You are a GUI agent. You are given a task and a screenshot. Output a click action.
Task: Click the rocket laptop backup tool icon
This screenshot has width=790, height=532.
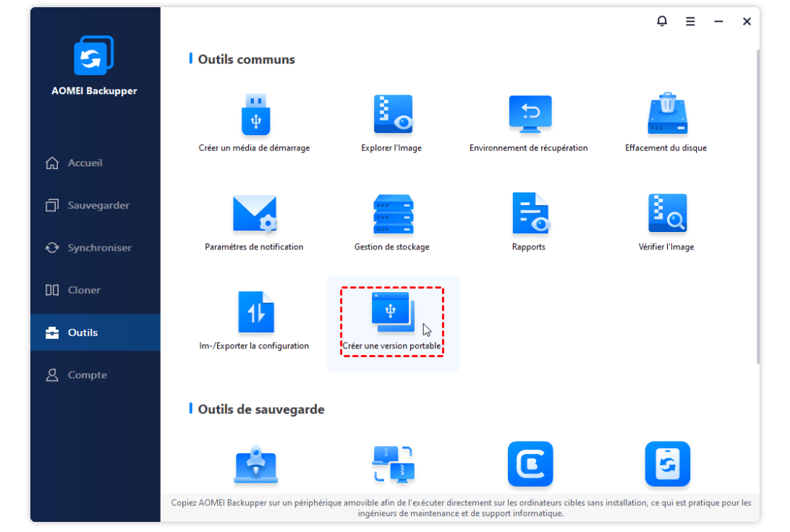(256, 464)
